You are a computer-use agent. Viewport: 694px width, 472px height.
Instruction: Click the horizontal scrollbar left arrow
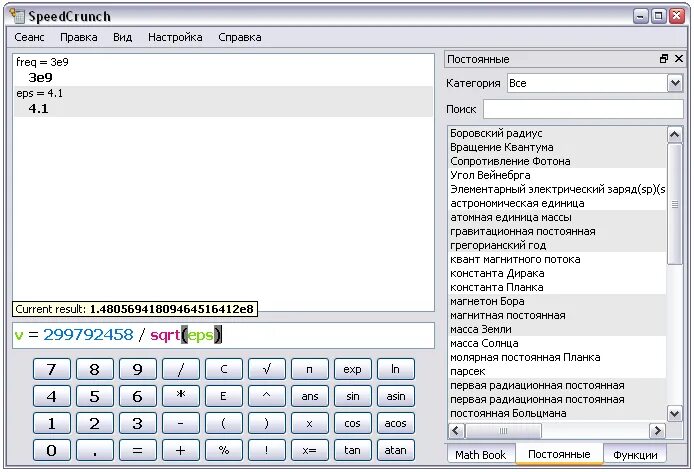coord(456,430)
